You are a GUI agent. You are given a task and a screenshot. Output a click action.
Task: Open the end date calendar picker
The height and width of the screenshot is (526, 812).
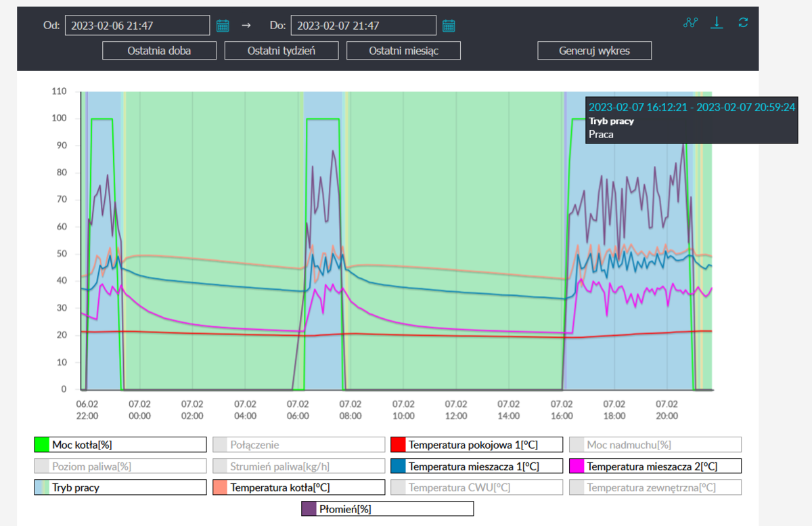click(449, 26)
